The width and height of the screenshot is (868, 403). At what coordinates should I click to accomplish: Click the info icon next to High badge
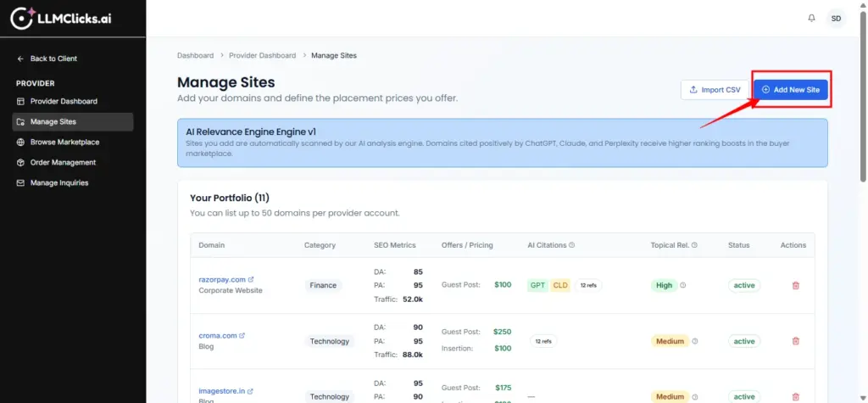click(x=683, y=286)
